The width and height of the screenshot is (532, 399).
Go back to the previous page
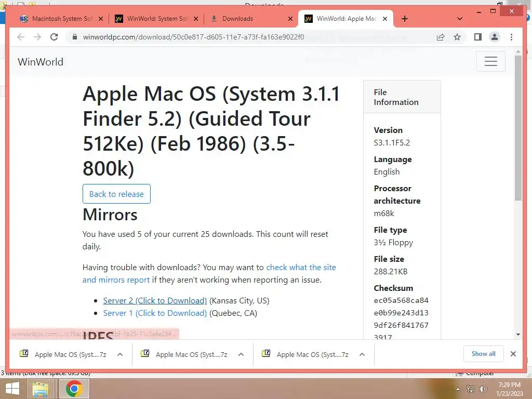21,37
